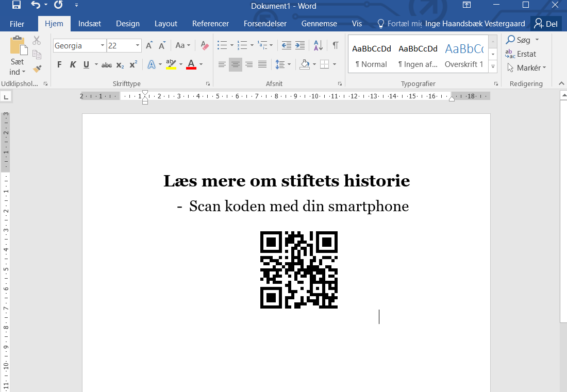Click the superscript icon
Image resolution: width=567 pixels, height=392 pixels.
(x=133, y=64)
